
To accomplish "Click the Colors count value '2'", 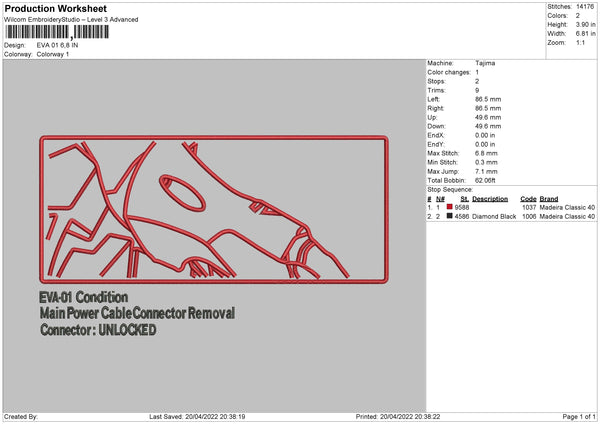I will (x=578, y=16).
